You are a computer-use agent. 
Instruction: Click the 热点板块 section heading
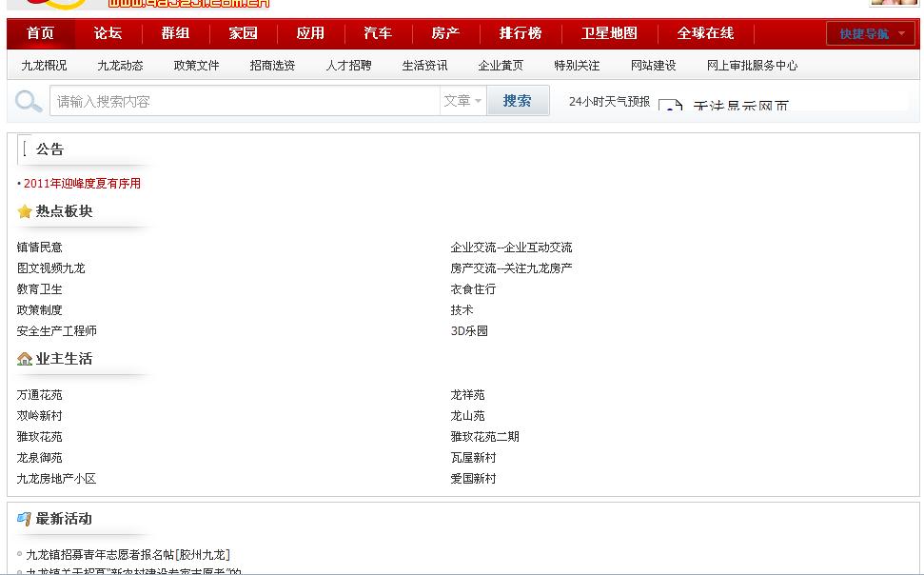point(64,211)
